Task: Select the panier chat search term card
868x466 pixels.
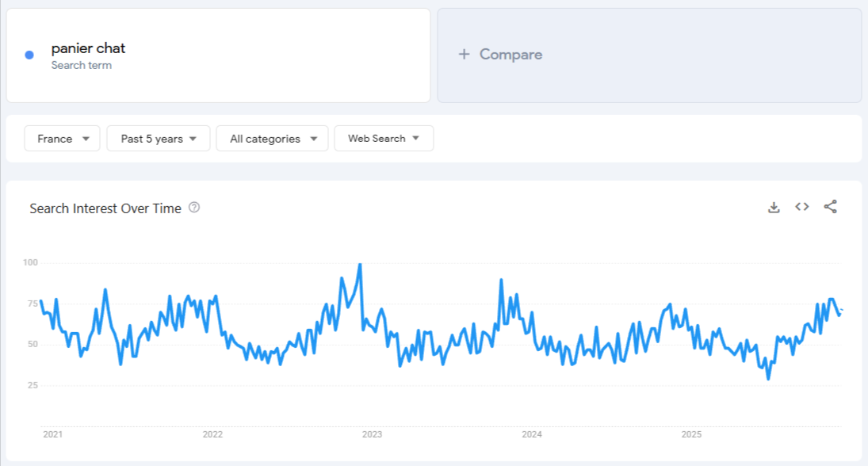Action: click(216, 55)
